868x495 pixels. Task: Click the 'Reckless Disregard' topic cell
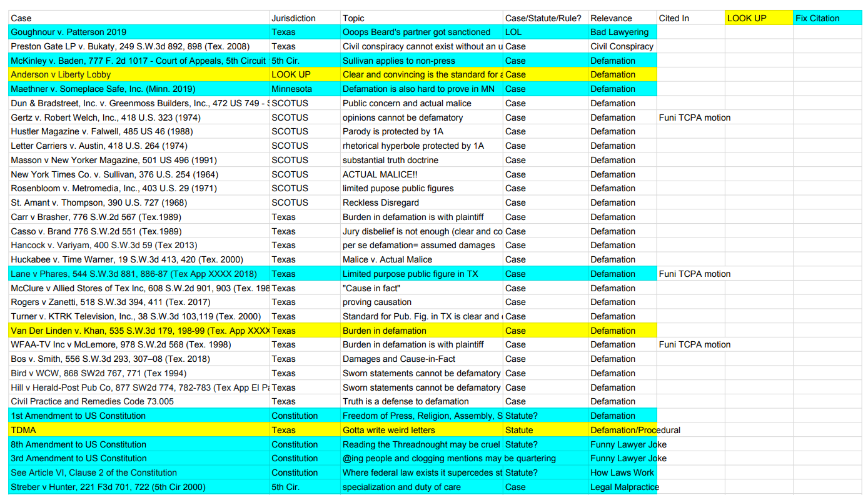pyautogui.click(x=421, y=202)
